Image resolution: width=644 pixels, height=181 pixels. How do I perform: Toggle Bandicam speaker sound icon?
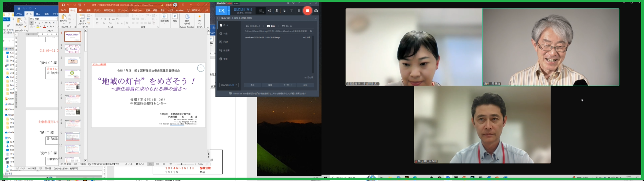pos(269,10)
